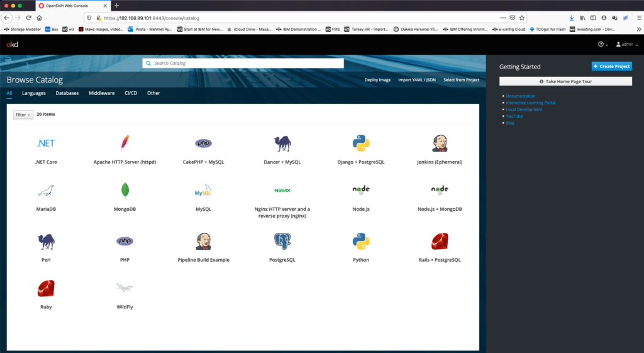Open the admin user dropdown

tap(627, 45)
